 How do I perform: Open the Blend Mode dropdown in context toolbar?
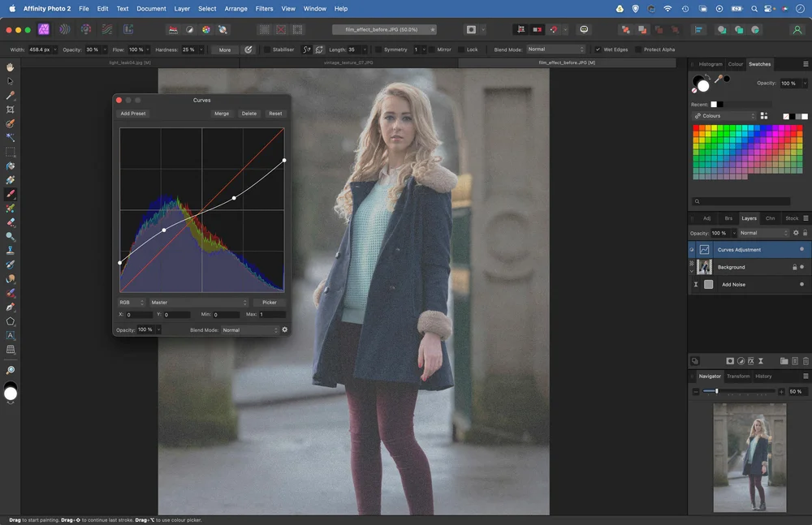tap(555, 49)
